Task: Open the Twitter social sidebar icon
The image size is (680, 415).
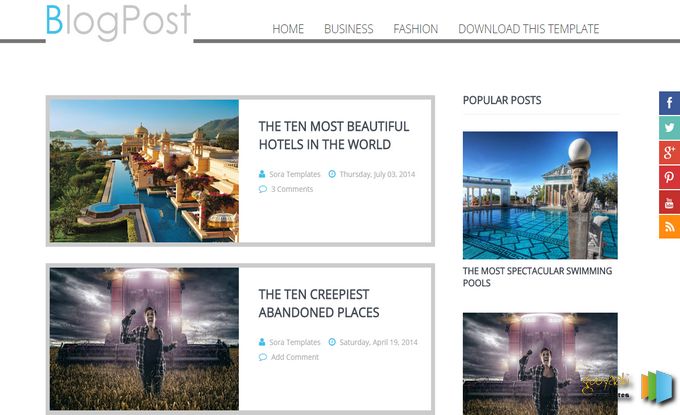Action: (670, 127)
